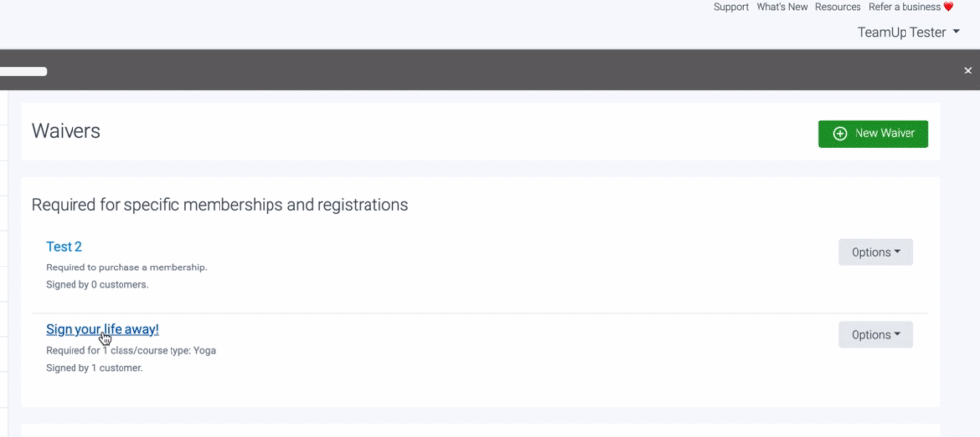This screenshot has width=980, height=437.
Task: Open the Test 2 waiver link
Action: pos(64,247)
